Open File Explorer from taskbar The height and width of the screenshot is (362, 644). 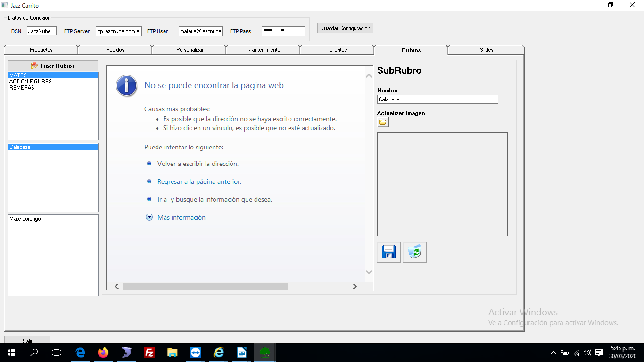pyautogui.click(x=173, y=352)
